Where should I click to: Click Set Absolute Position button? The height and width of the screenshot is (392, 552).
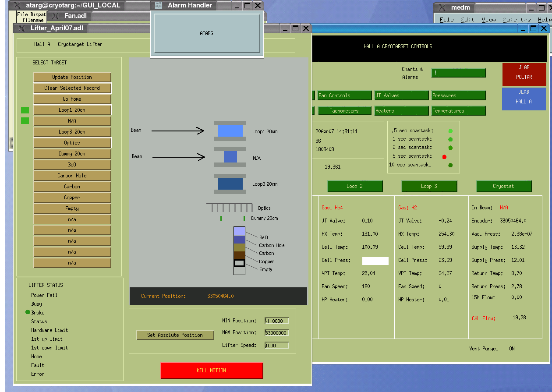point(175,335)
